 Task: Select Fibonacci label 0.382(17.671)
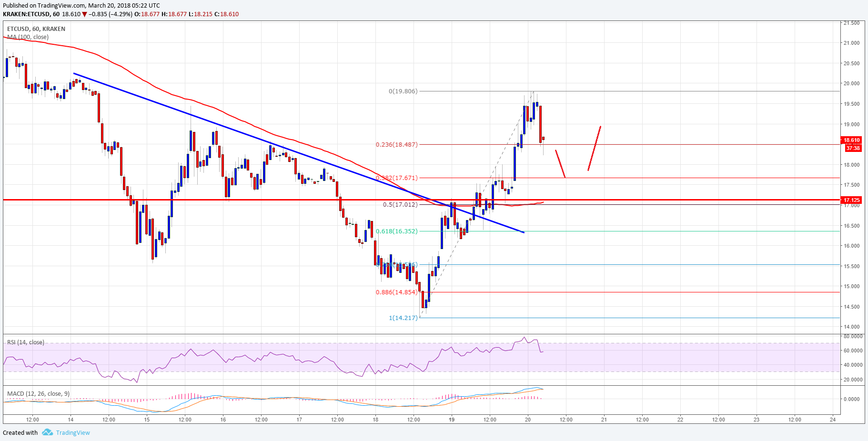pos(396,178)
